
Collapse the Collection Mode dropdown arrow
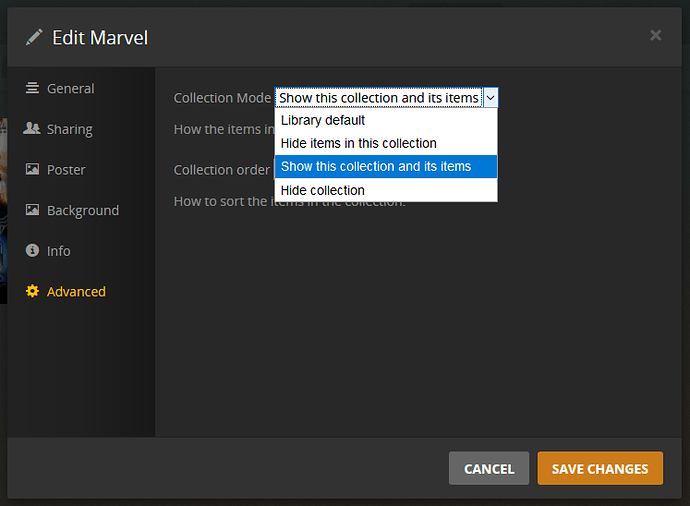click(490, 98)
